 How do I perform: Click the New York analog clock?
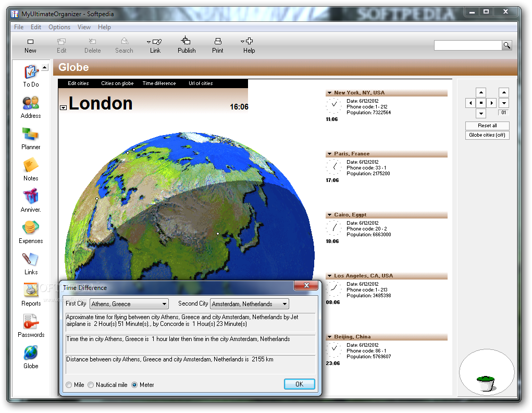click(334, 105)
